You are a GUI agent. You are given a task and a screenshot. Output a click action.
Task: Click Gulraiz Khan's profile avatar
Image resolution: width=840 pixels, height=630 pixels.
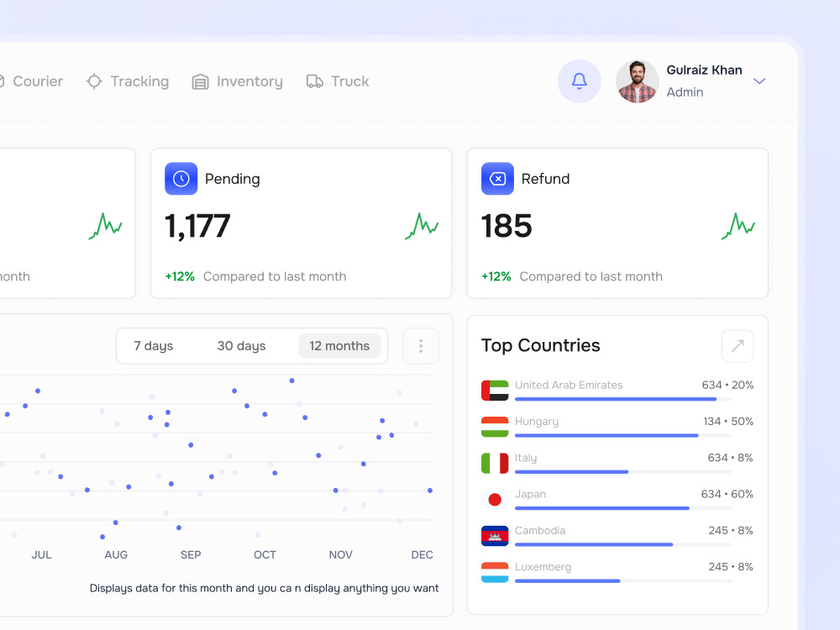tap(637, 81)
